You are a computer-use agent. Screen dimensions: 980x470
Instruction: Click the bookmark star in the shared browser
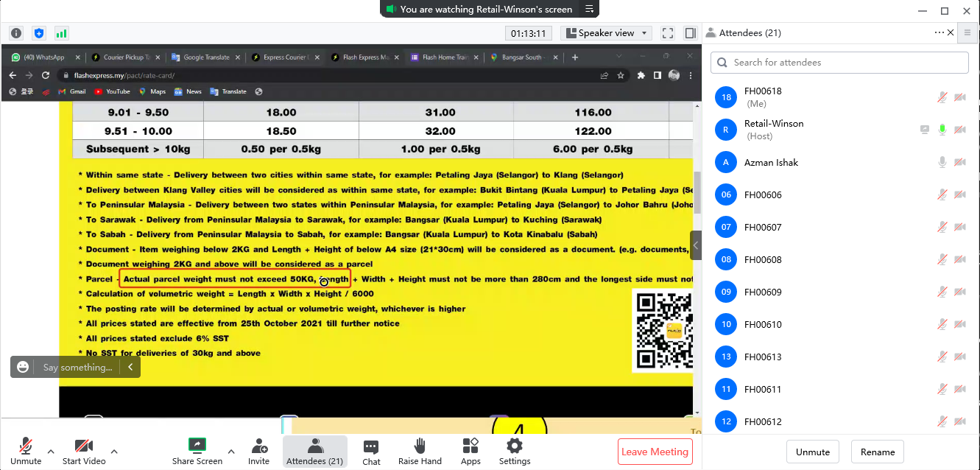[621, 75]
